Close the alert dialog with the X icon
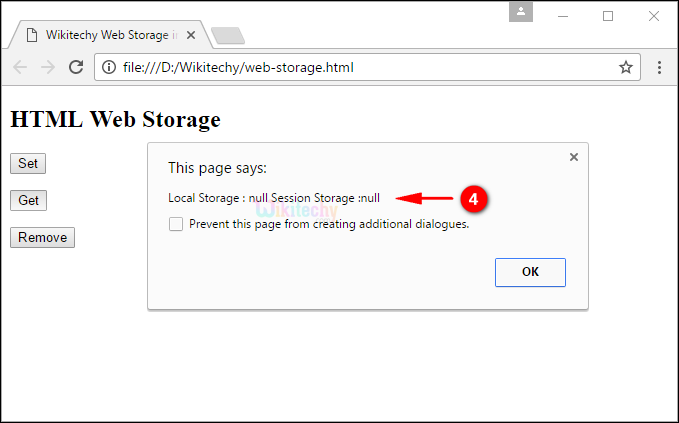The image size is (679, 423). [x=573, y=157]
